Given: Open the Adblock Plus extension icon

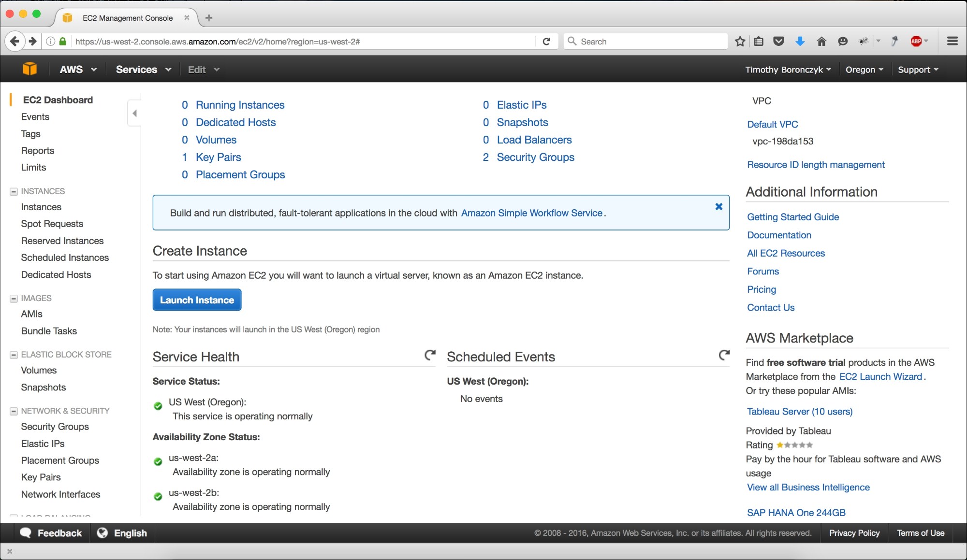Looking at the screenshot, I should click(x=916, y=42).
